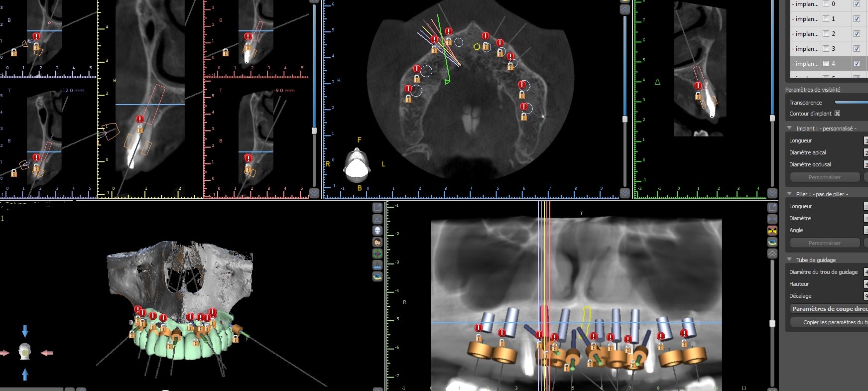The image size is (868, 391).
Task: Click the bottom camera icon in 3D toolbar
Action: click(377, 276)
